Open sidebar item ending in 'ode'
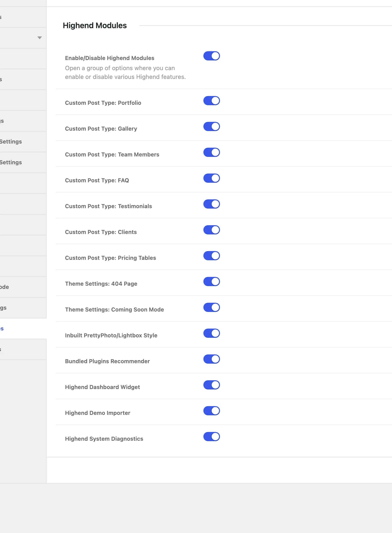 click(23, 287)
